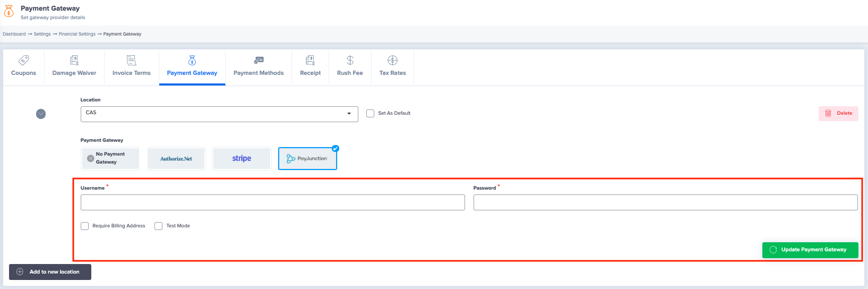Viewport: 868px width, 289px height.
Task: Switch to the Coupons tab
Action: [x=24, y=67]
